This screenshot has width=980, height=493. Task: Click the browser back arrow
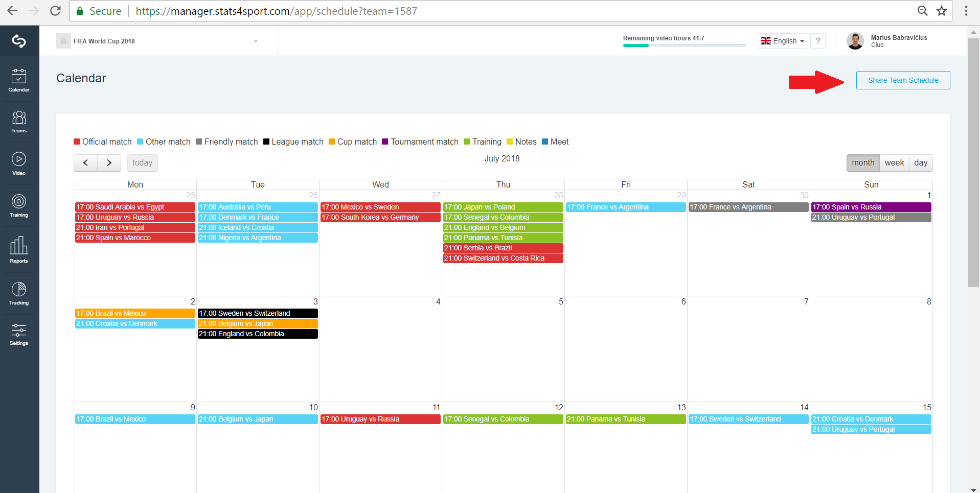(12, 11)
